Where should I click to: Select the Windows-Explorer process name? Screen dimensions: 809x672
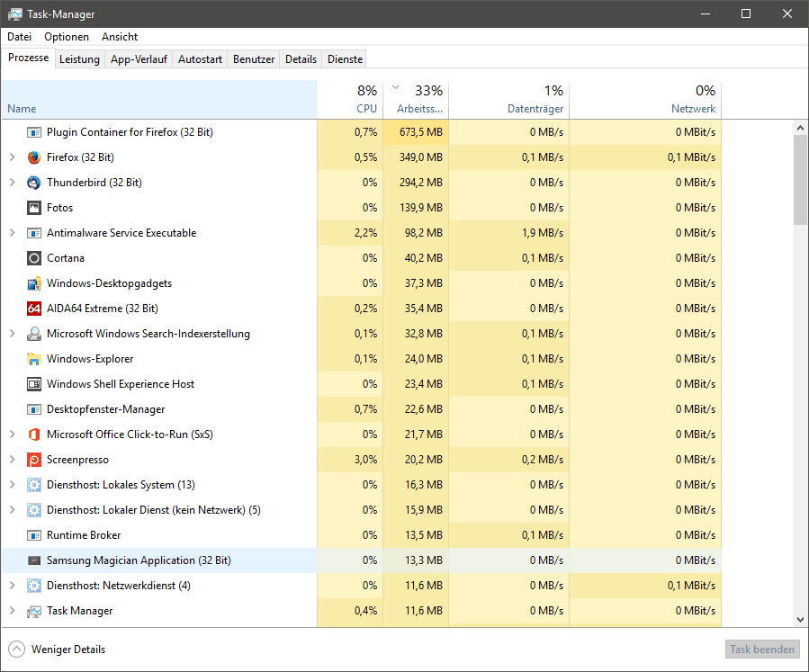coord(90,359)
